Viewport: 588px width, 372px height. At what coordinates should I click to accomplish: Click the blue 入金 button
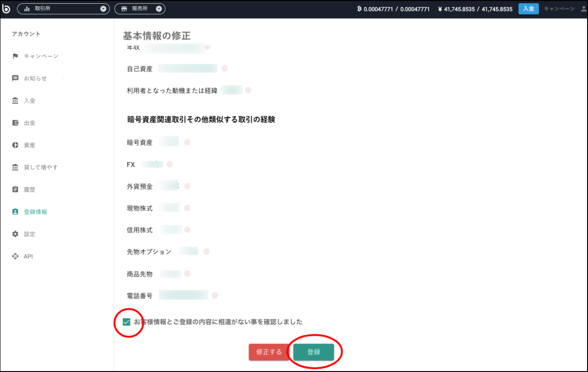(528, 9)
